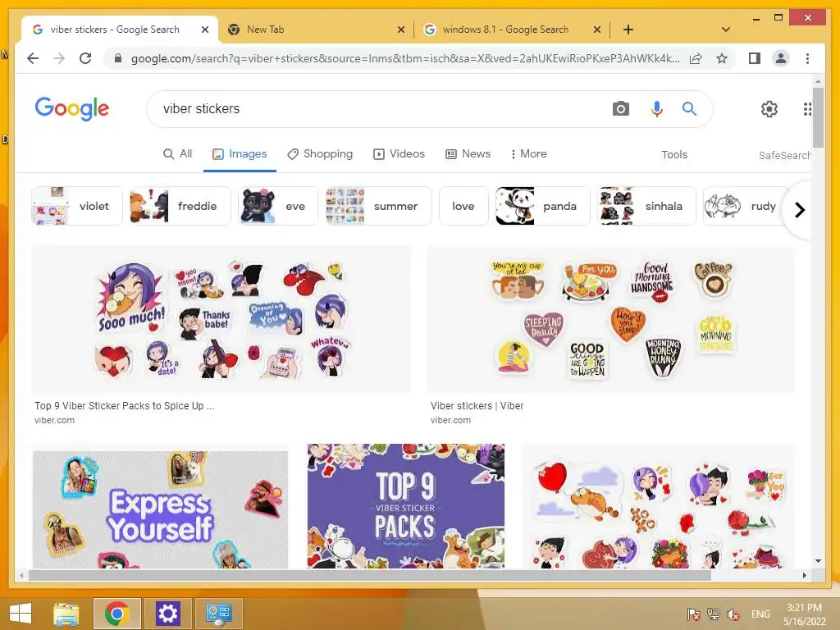Open the red balloon stickers image
This screenshot has height=630, width=840.
pos(658,505)
